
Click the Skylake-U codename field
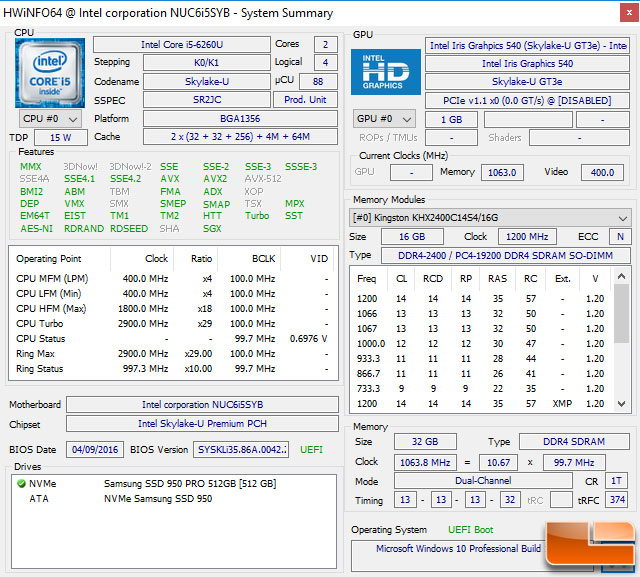tap(207, 81)
